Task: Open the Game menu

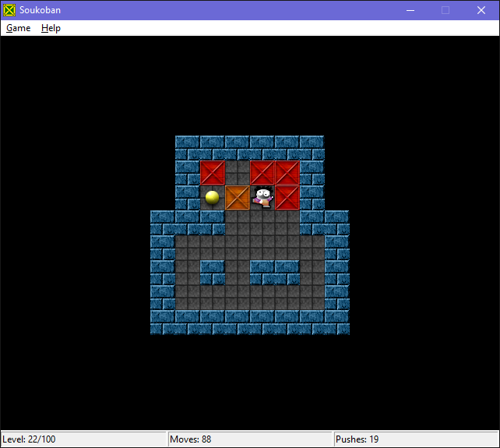Action: tap(18, 28)
